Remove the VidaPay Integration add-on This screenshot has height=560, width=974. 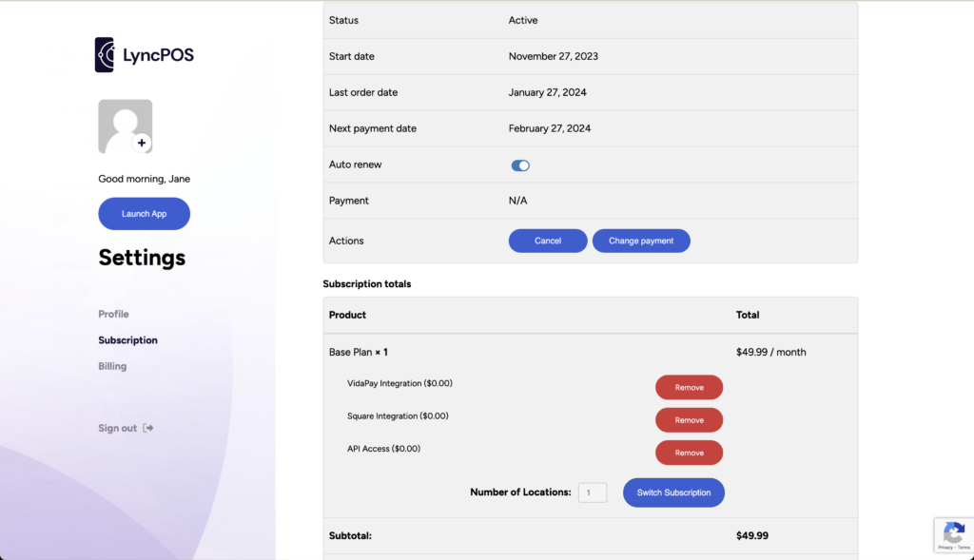click(x=689, y=387)
